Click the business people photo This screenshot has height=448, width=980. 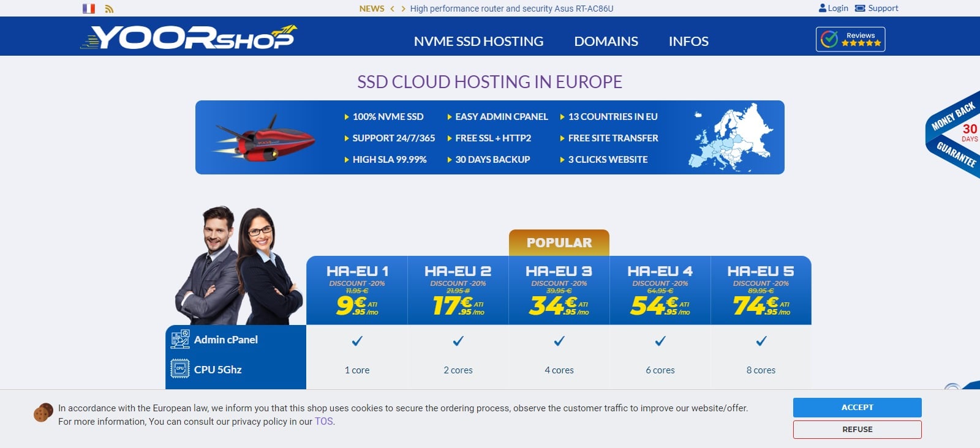(238, 265)
